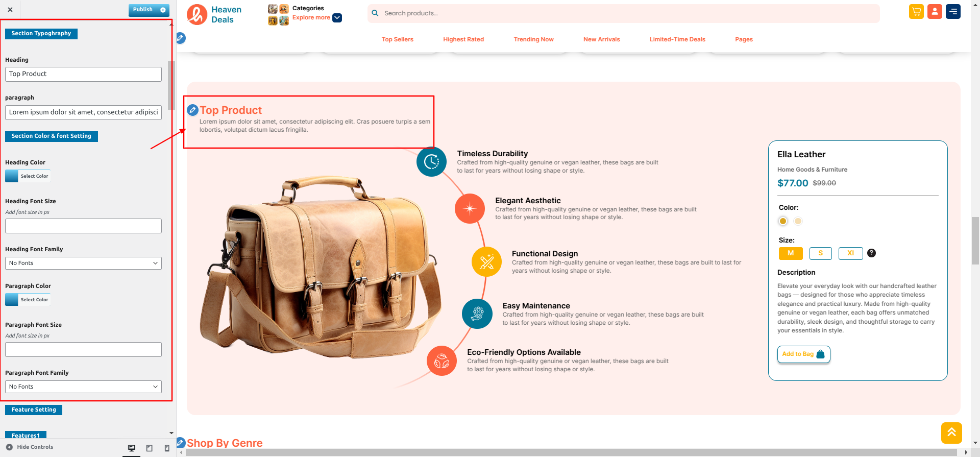Click the pencil edit icon beside Top Product
Image resolution: width=980 pixels, height=457 pixels.
(192, 110)
